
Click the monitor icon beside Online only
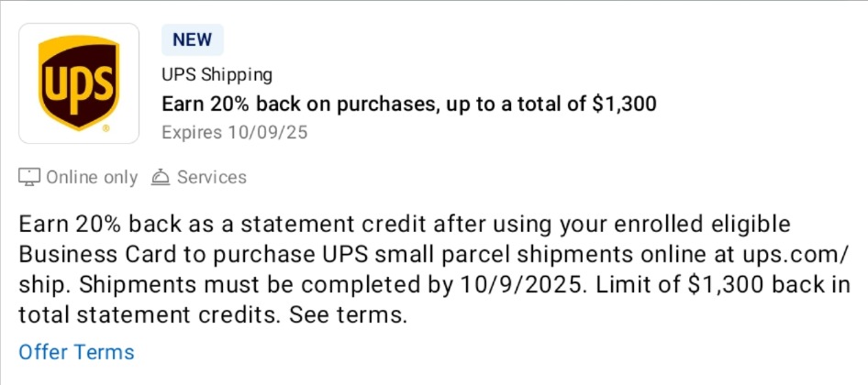click(29, 178)
